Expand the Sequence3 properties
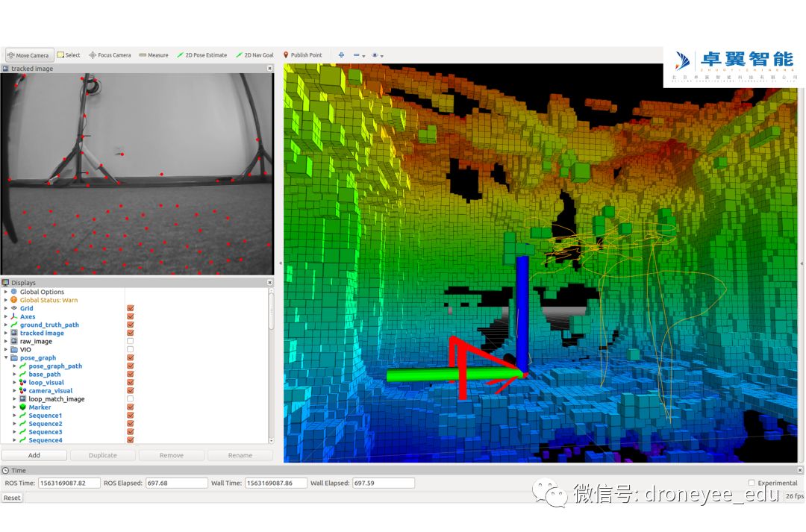Viewport: 806px width, 532px height. [14, 431]
